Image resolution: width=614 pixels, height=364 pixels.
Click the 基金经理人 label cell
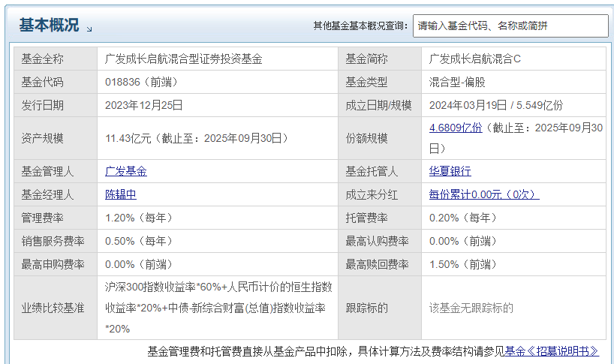click(56, 194)
